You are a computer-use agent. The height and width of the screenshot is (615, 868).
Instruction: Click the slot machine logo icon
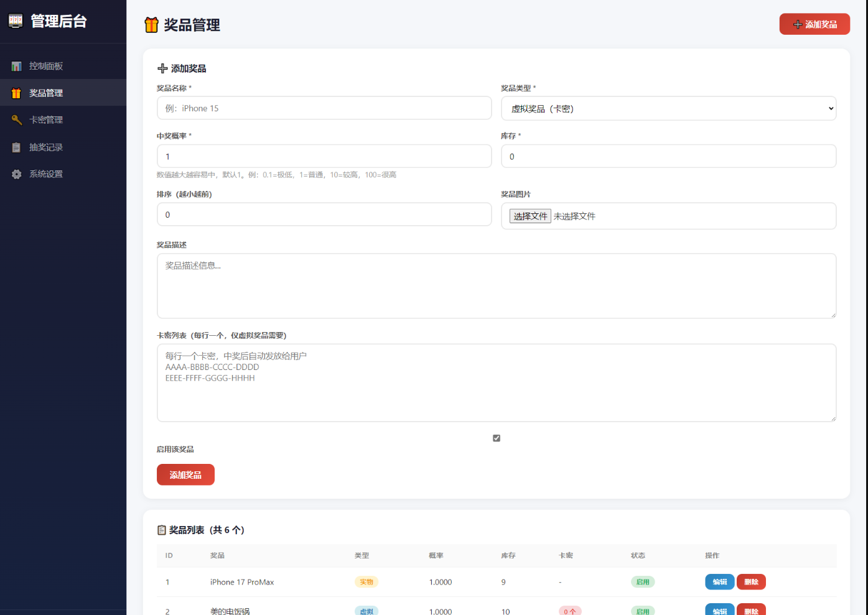pos(16,21)
